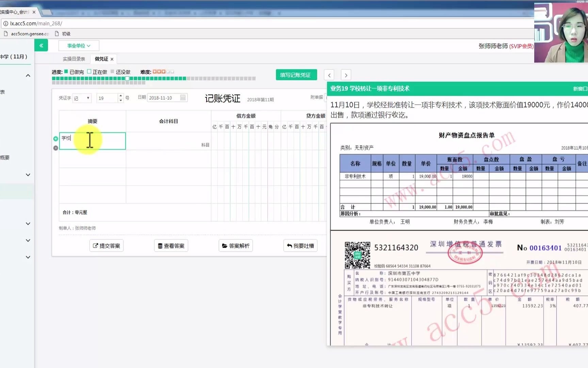Close the browser tab 实操中心

[x=34, y=12]
